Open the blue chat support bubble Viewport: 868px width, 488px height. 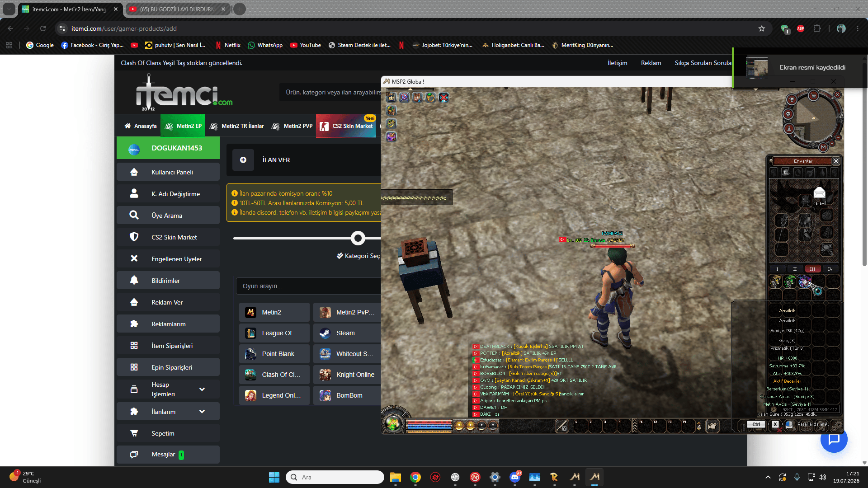(x=834, y=439)
